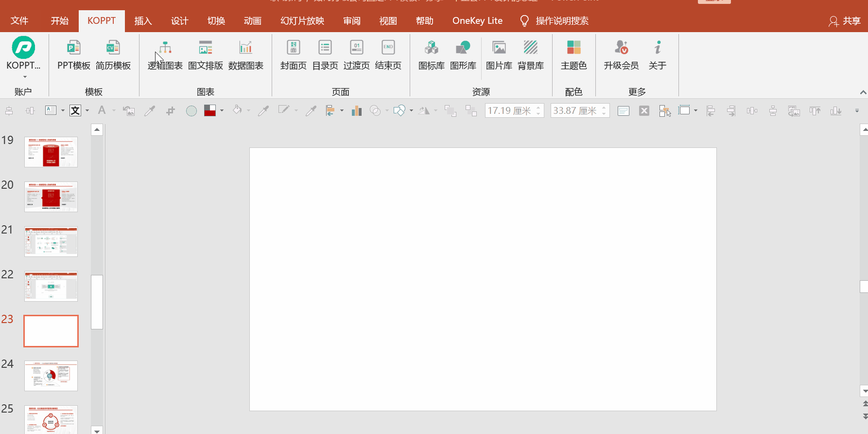868x434 pixels.
Task: Open the slide size frame dropdown arrow
Action: point(696,110)
